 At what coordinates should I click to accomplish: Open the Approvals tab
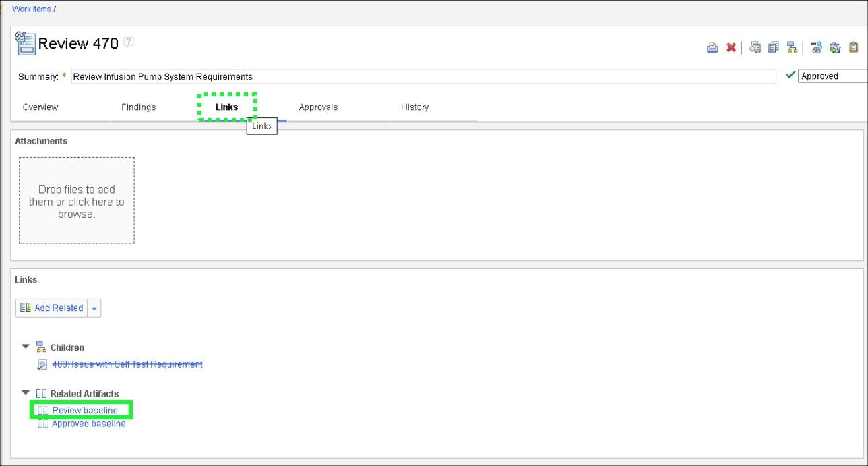(x=318, y=107)
